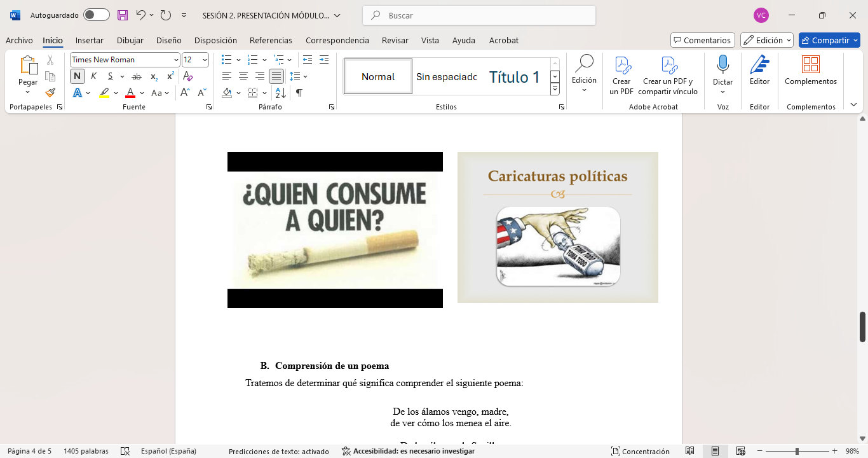Select the cigarette image in document
Image resolution: width=868 pixels, height=458 pixels.
pos(335,230)
